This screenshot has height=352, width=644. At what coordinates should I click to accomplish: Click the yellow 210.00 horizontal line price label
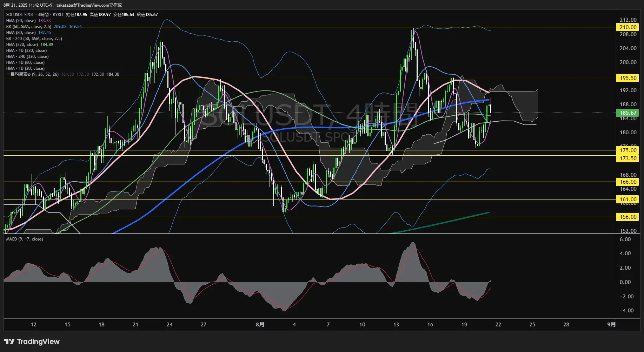(628, 27)
